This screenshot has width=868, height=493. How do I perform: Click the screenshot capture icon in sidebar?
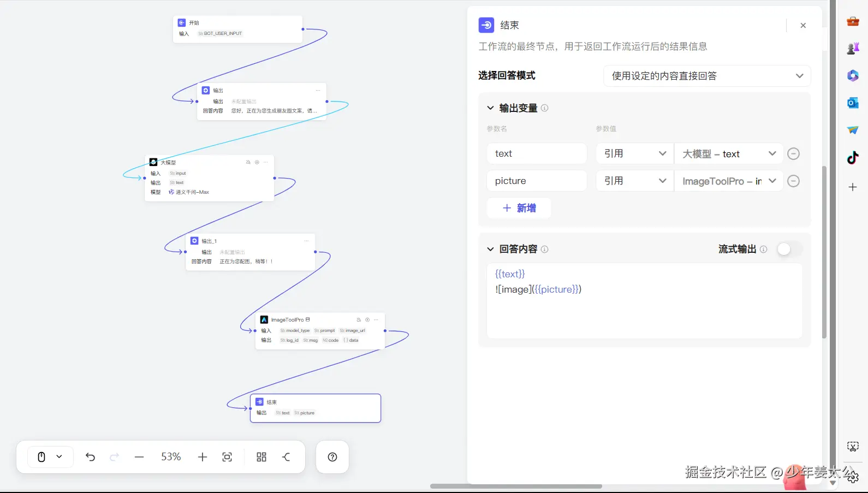click(853, 447)
